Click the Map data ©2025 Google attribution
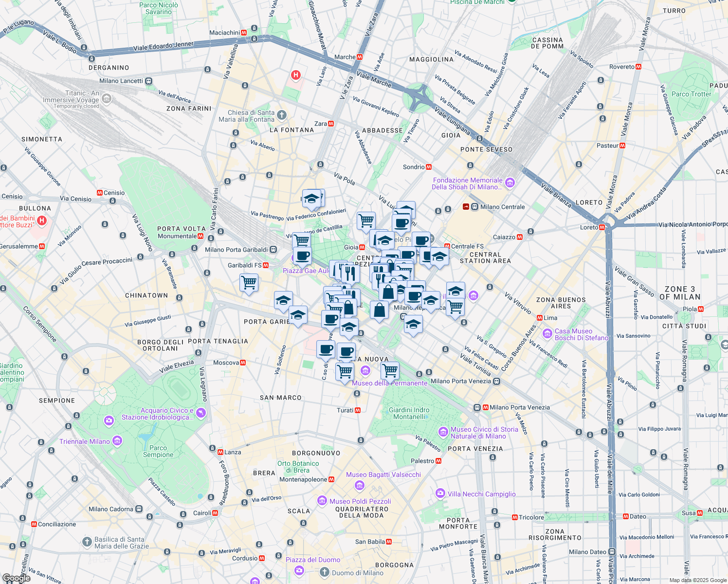728x584 pixels. [x=697, y=580]
